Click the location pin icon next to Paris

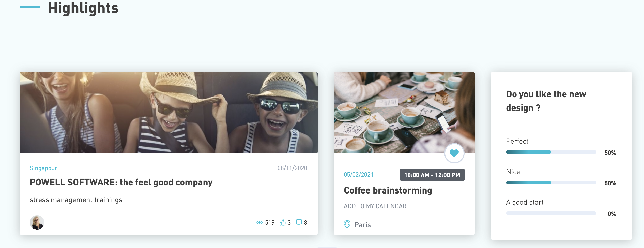point(347,224)
